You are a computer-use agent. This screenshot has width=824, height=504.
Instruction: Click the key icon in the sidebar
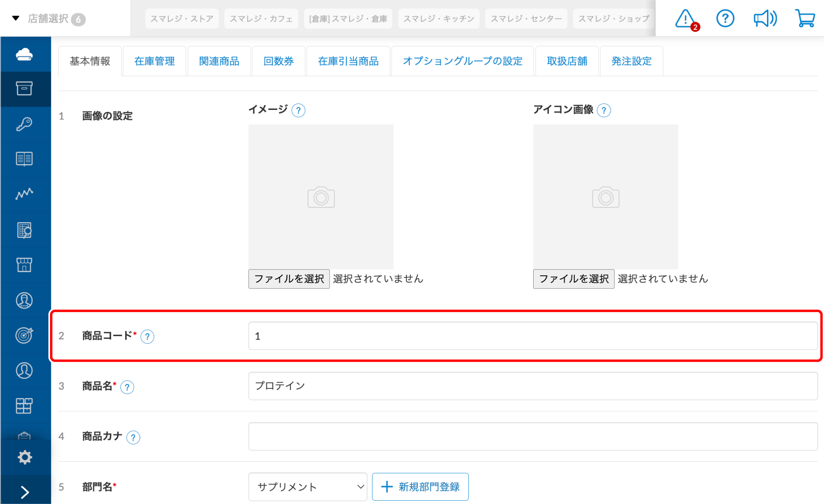25,124
